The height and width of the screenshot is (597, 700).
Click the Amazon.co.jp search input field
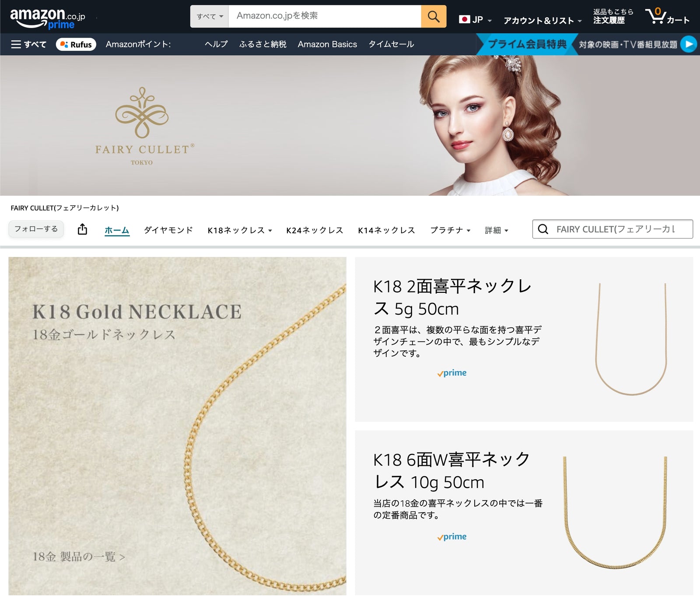pos(325,17)
